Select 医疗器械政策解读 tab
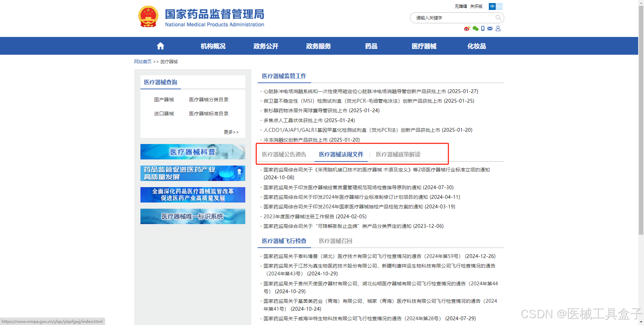The height and width of the screenshot is (325, 644). click(x=398, y=154)
